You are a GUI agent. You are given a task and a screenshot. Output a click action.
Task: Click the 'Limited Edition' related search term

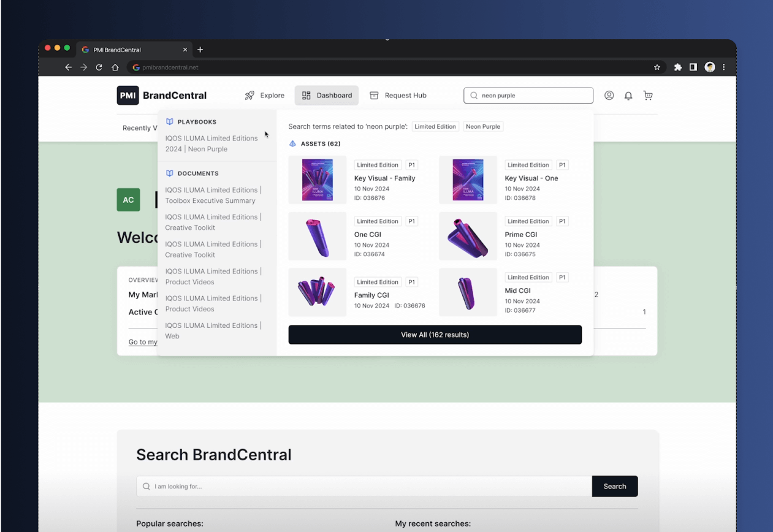pos(435,127)
